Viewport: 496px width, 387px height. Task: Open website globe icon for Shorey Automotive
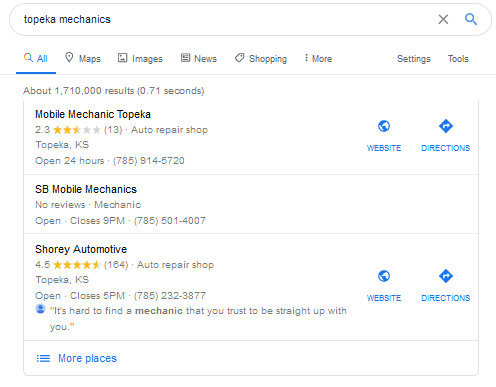point(384,276)
